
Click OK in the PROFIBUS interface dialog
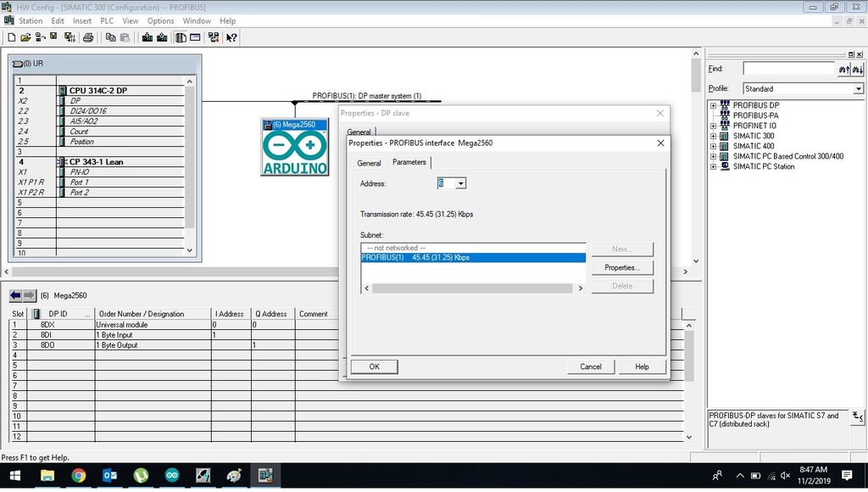(374, 366)
